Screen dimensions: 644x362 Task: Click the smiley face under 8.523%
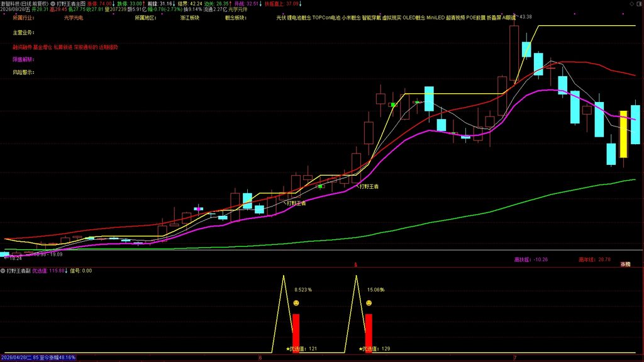click(296, 303)
